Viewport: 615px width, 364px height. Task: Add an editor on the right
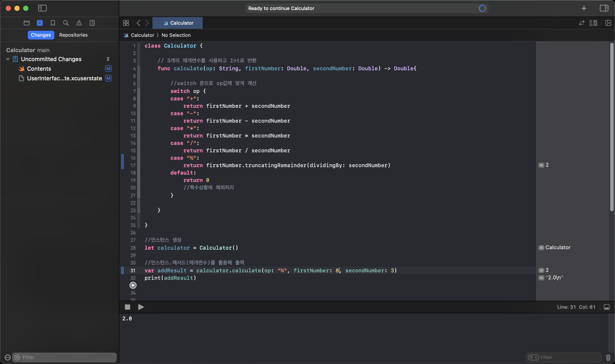click(608, 23)
